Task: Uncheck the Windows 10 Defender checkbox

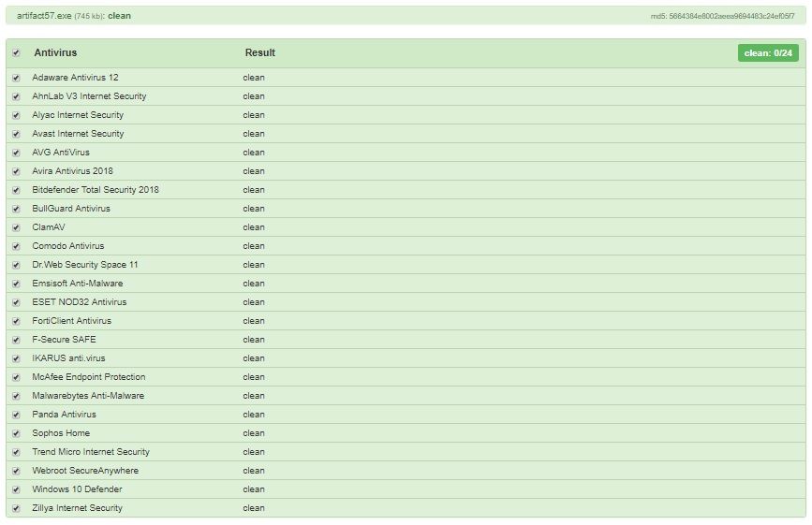Action: pyautogui.click(x=16, y=489)
